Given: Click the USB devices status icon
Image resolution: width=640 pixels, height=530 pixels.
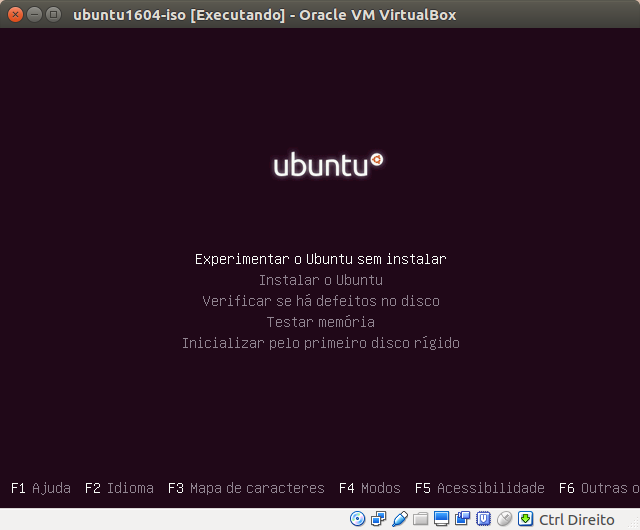Looking at the screenshot, I should (x=400, y=519).
